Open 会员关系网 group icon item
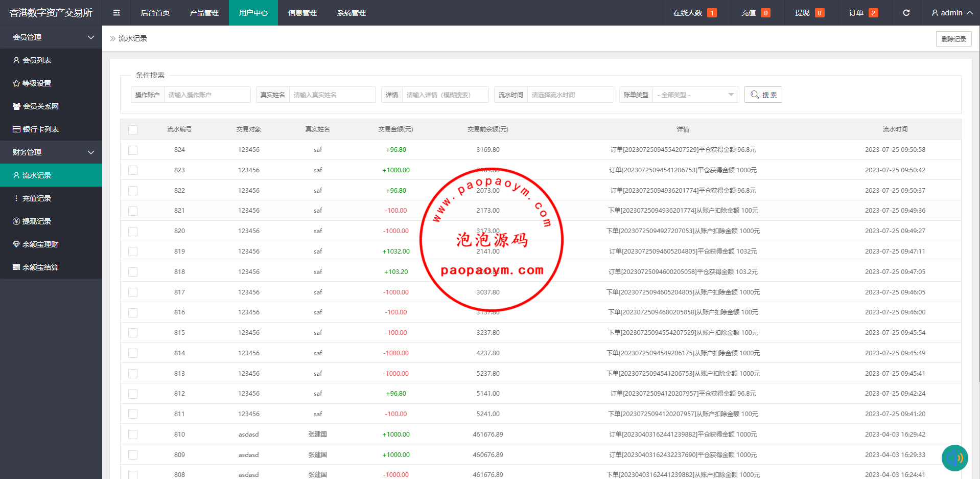The width and height of the screenshot is (980, 479). [16, 106]
